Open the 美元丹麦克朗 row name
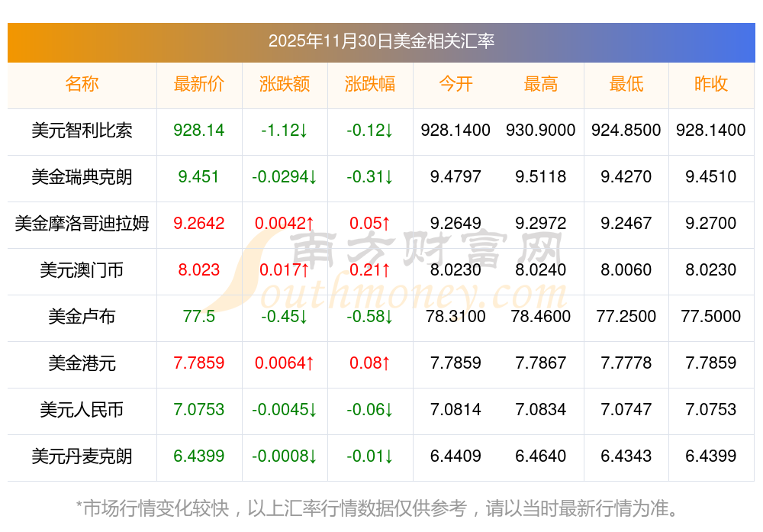The image size is (763, 532). click(x=82, y=456)
